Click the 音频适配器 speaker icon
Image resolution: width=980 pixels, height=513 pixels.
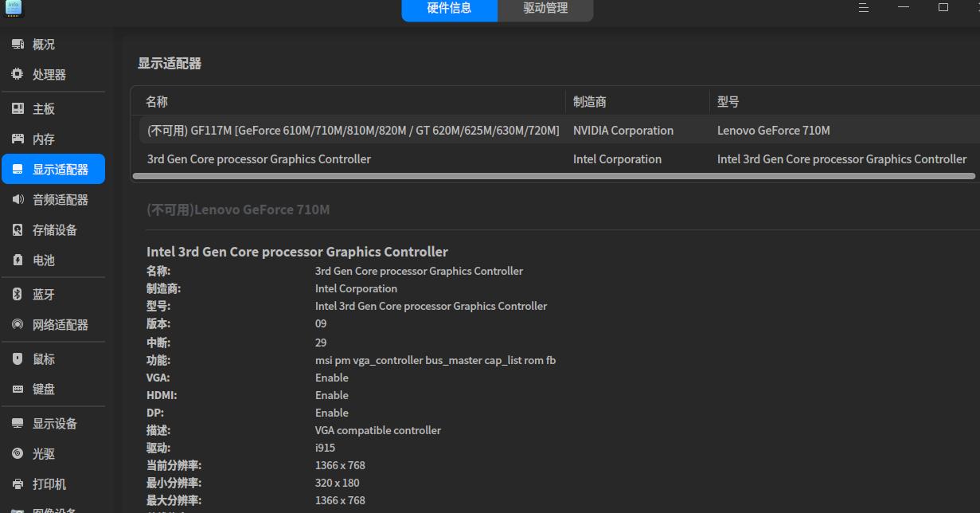18,199
